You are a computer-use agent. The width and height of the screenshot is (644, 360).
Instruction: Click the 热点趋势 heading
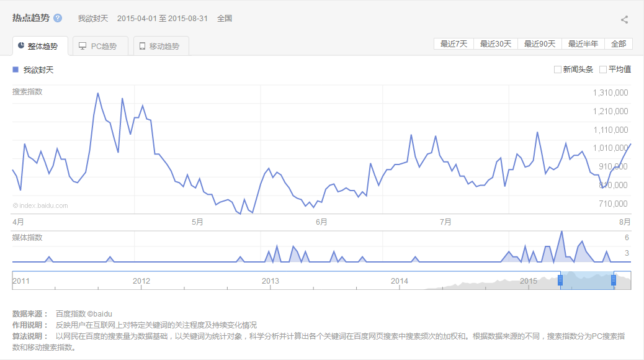tap(31, 18)
